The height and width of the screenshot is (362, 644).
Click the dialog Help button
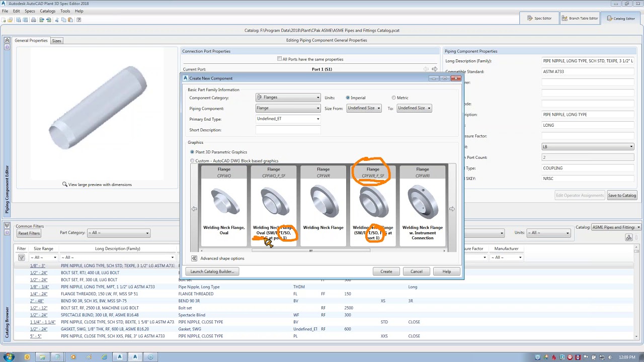[x=447, y=271]
